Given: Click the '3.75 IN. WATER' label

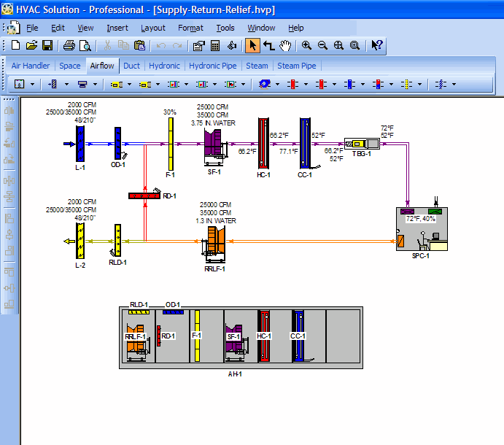Looking at the screenshot, I should pyautogui.click(x=213, y=123).
